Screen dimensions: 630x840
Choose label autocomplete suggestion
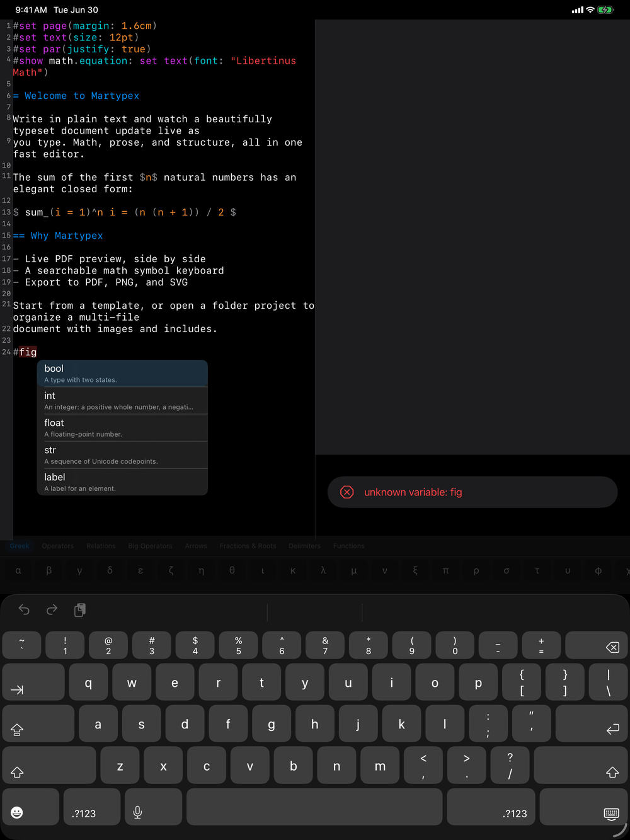[x=122, y=481]
